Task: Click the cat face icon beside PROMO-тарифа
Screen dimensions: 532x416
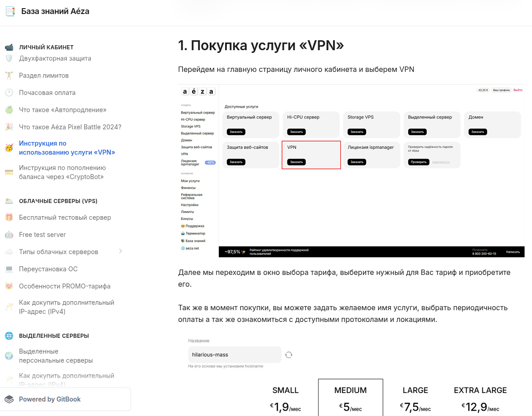Action: [9, 286]
